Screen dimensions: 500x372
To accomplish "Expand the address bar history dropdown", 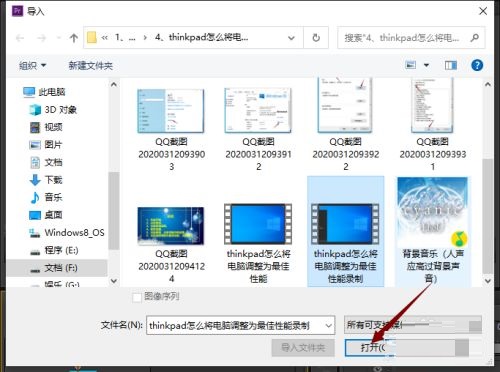I will pos(291,38).
